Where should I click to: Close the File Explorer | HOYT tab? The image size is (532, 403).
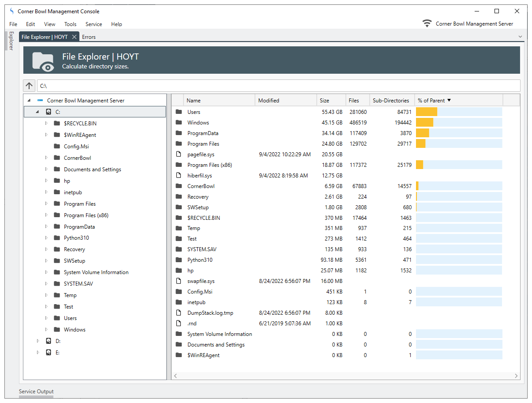(74, 37)
